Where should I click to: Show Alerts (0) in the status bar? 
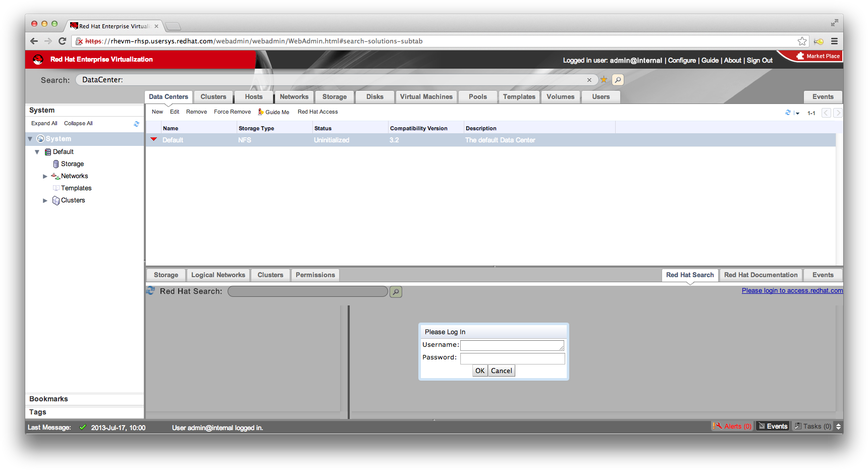(732, 427)
